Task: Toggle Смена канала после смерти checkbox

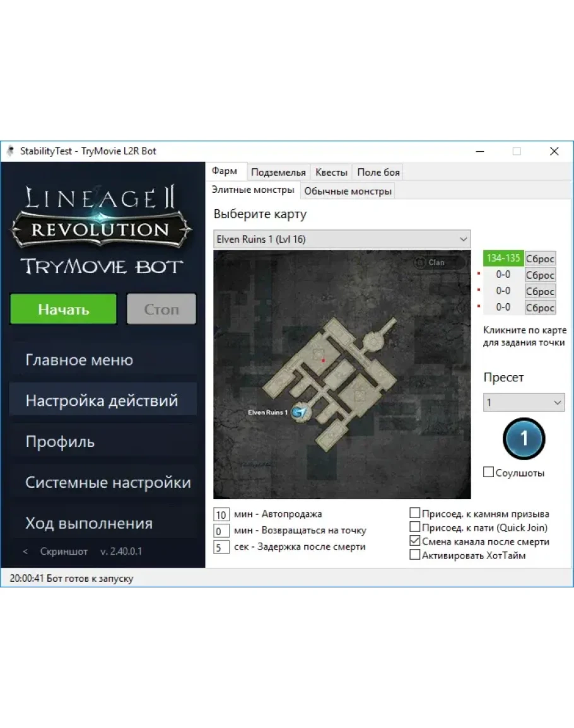Action: pos(414,541)
